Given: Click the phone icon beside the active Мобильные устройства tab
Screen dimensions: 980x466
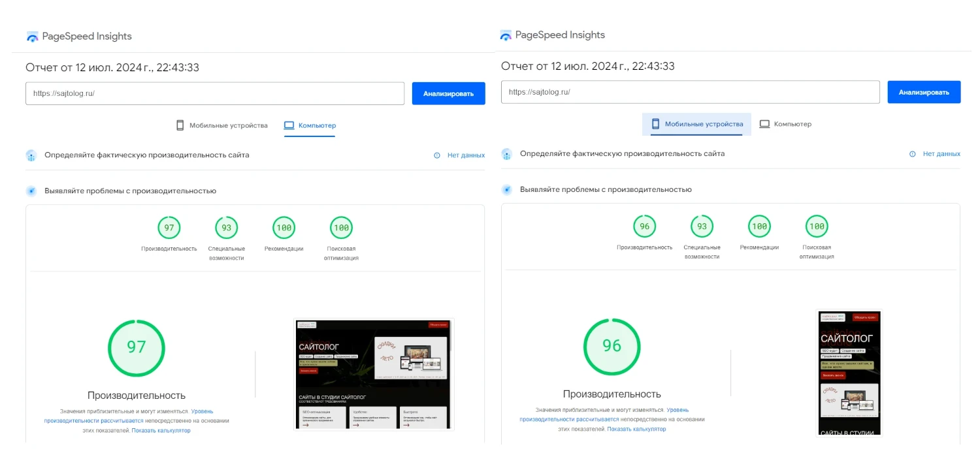Looking at the screenshot, I should click(655, 124).
